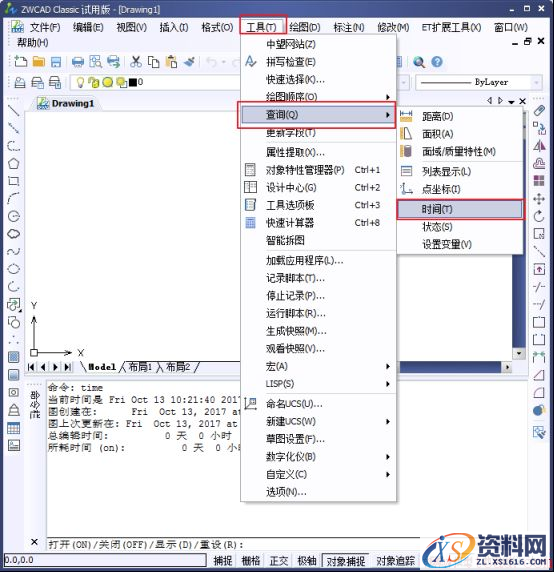Select the Table draw tool
This screenshot has width=554, height=572.
click(14, 428)
